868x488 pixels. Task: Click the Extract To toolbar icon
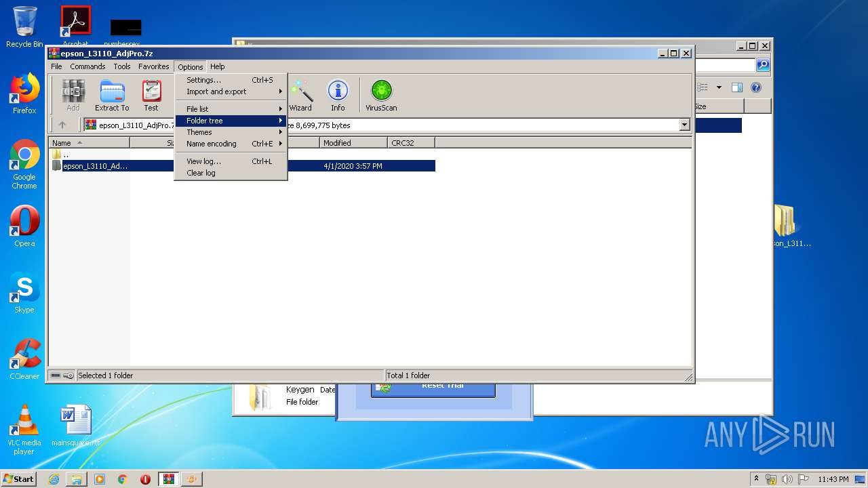pos(112,95)
